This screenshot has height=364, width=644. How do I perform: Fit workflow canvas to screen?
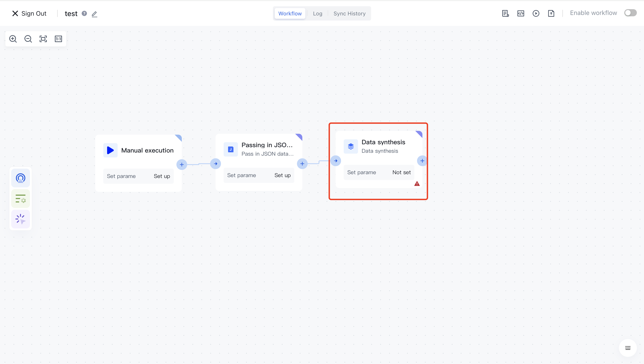tap(43, 39)
